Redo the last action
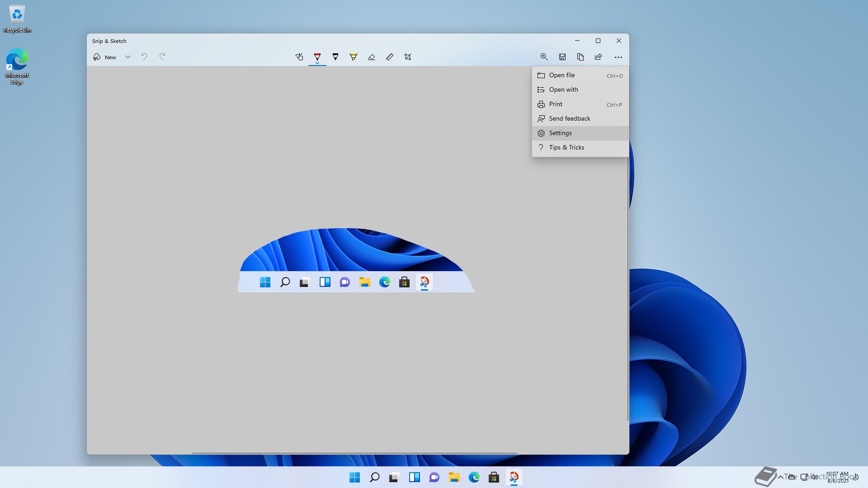The image size is (868, 488). tap(162, 57)
